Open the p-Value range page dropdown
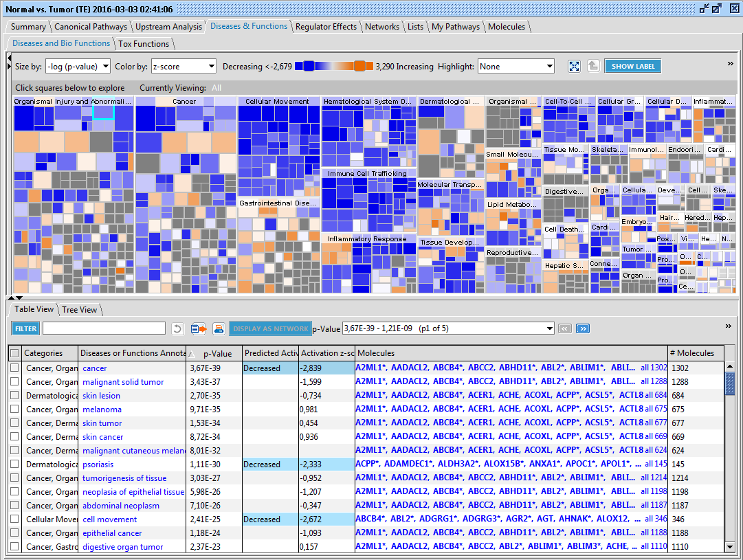The image size is (743, 560). [448, 328]
